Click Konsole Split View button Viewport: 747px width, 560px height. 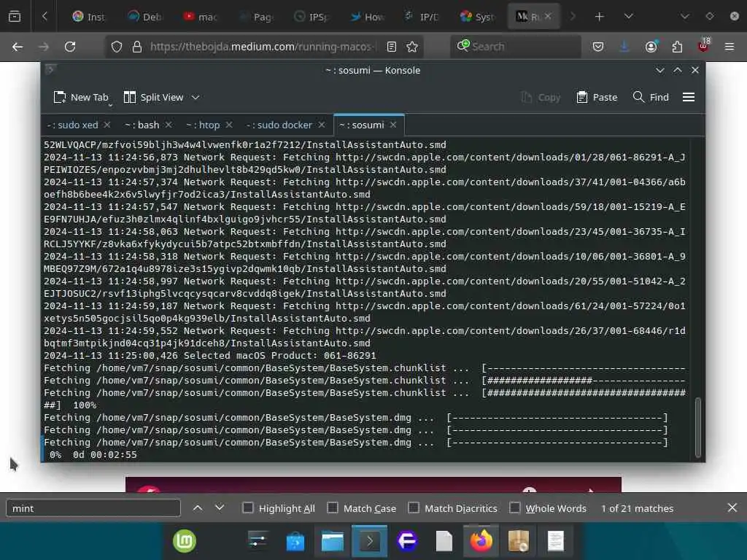[x=153, y=97]
